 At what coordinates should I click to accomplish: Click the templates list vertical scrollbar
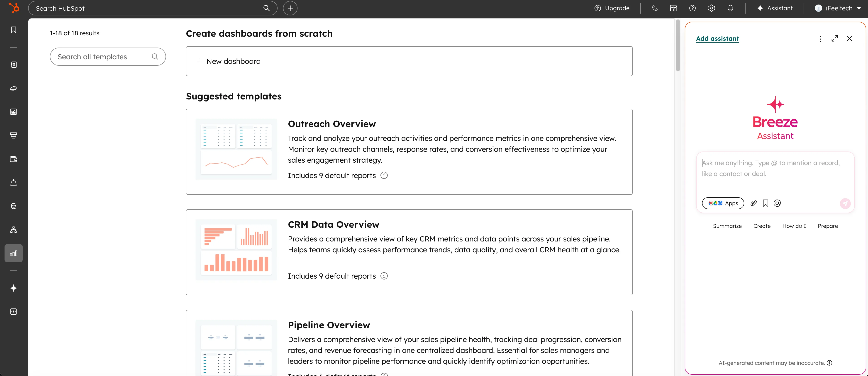coord(678,46)
